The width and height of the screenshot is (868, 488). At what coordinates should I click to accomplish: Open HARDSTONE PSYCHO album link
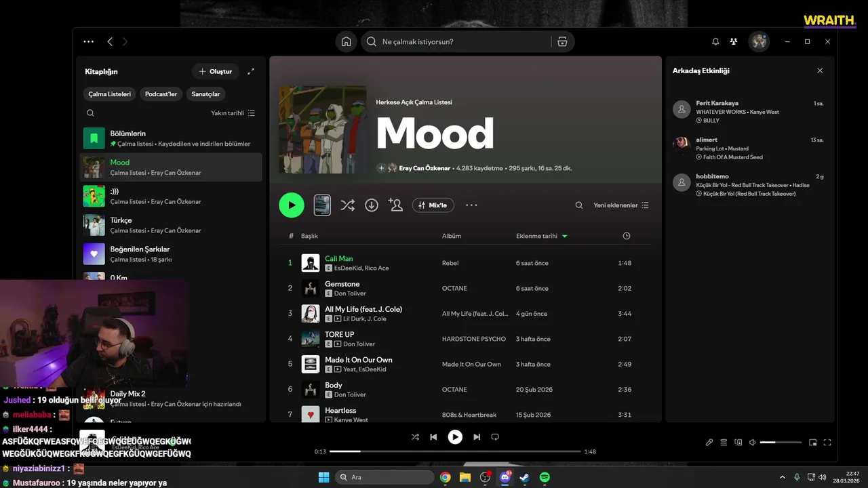tap(474, 339)
